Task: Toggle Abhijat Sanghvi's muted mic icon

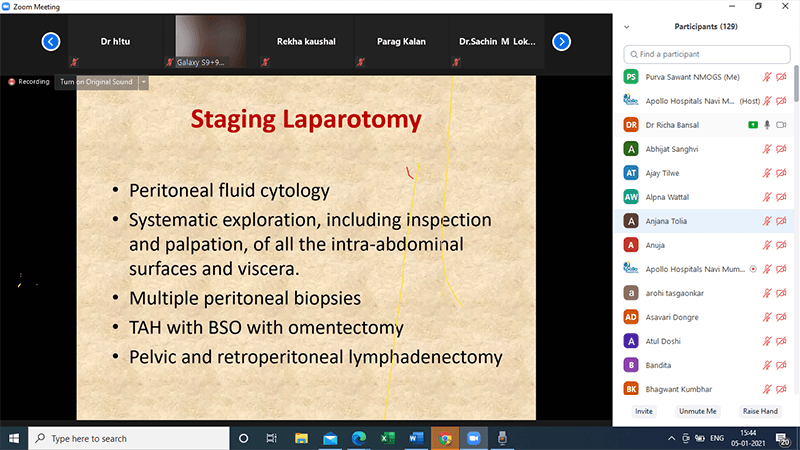Action: (767, 149)
